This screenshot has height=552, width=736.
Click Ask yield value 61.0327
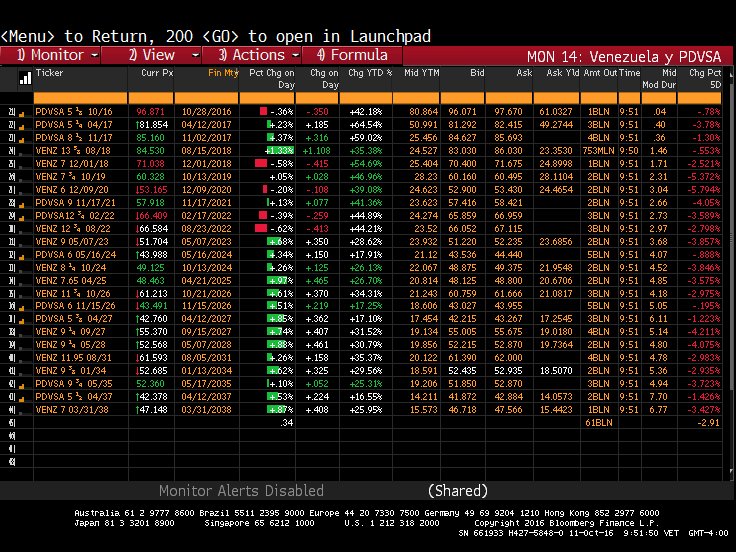click(556, 112)
